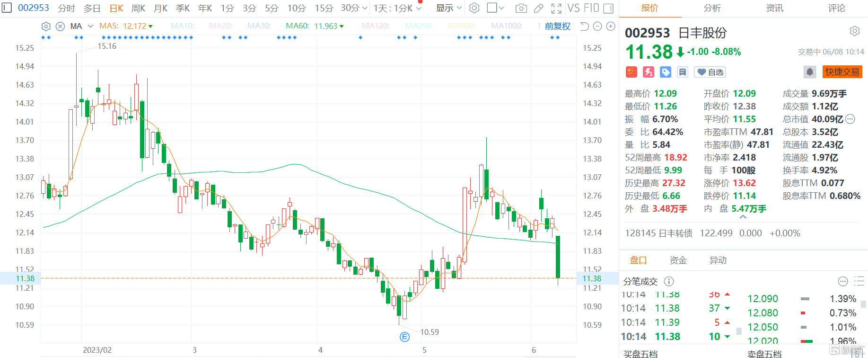The width and height of the screenshot is (868, 358).
Task: Toggle MA500 line visibility
Action: point(462,26)
